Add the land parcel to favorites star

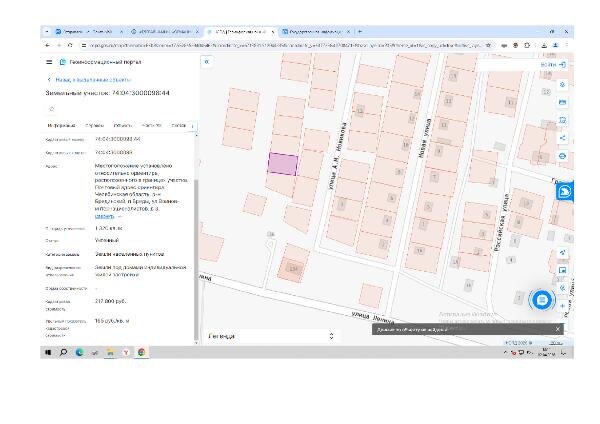52,109
